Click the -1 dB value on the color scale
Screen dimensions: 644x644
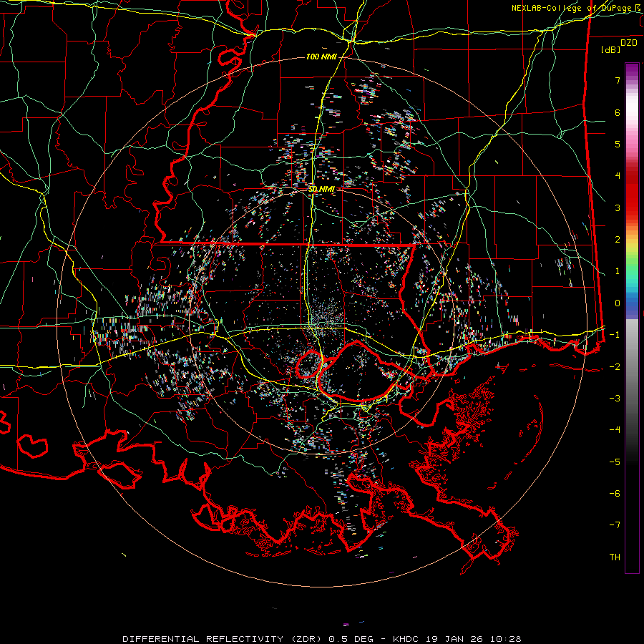pyautogui.click(x=615, y=335)
